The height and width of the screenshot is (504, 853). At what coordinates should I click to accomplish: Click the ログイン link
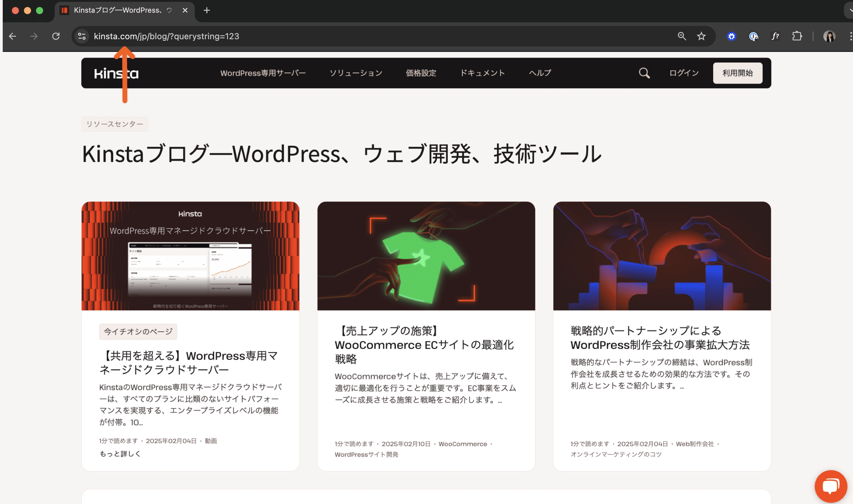684,73
